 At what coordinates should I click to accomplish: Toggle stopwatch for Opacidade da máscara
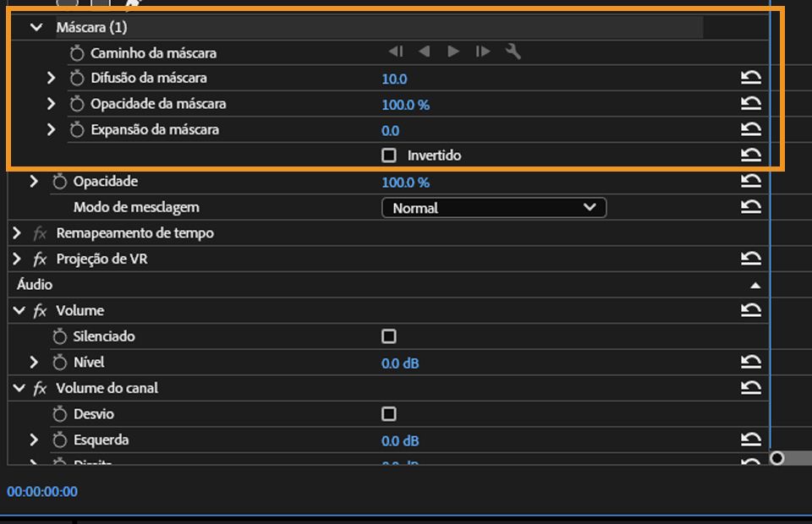(77, 104)
